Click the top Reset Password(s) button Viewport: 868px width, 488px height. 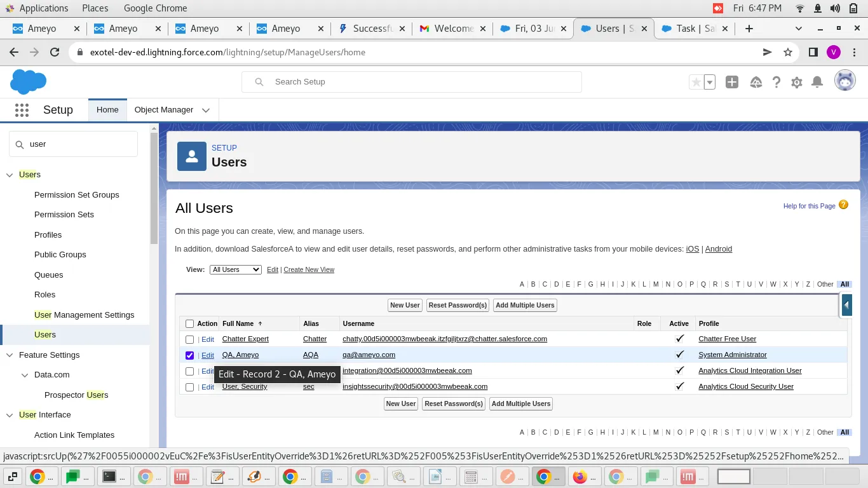[458, 305]
